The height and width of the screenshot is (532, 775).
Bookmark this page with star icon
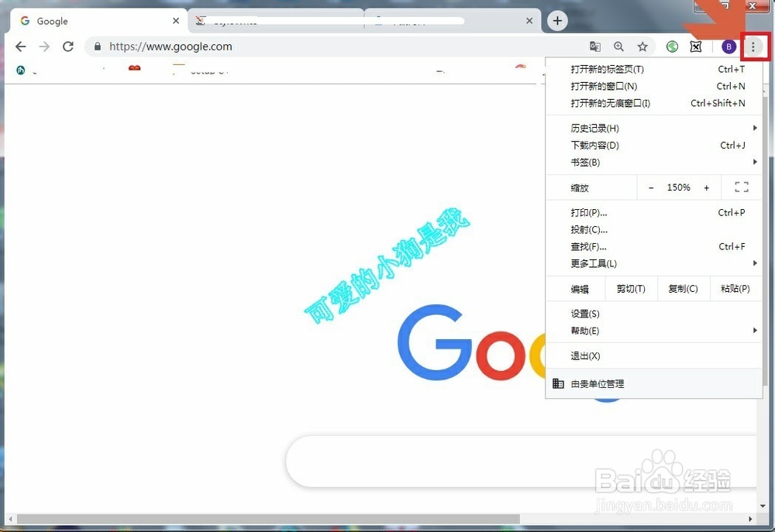pos(642,46)
